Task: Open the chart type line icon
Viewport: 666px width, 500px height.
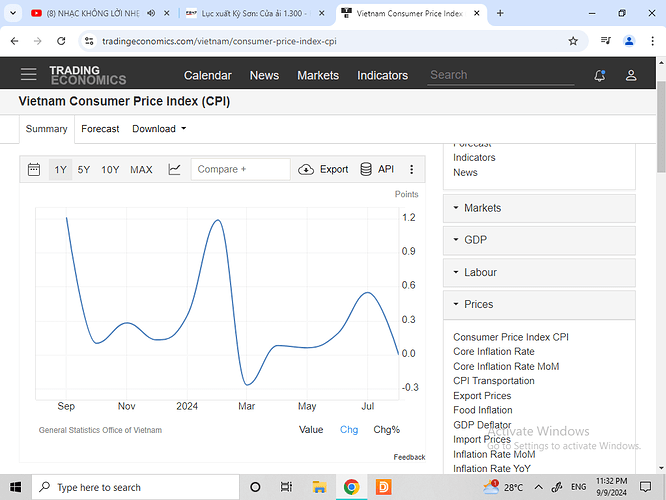Action: click(x=175, y=169)
